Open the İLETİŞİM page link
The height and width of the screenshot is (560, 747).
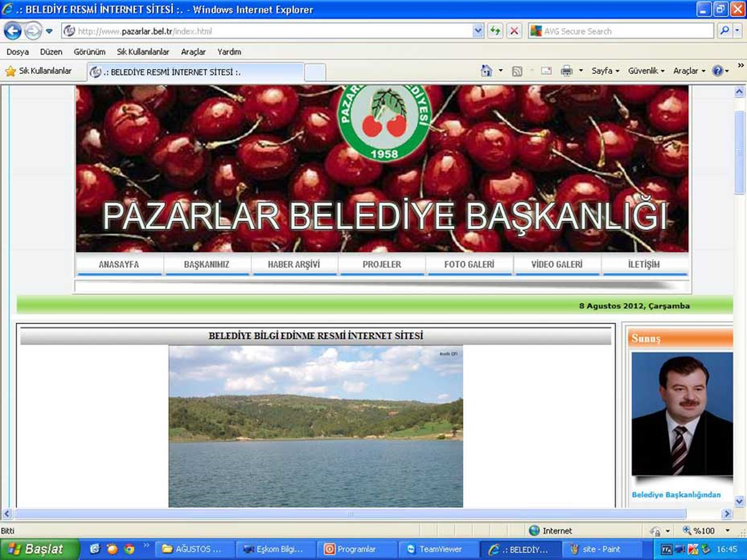tap(644, 264)
